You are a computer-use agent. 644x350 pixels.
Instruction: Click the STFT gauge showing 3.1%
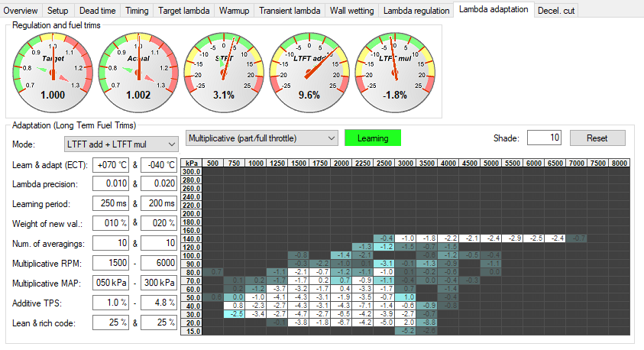pos(224,73)
